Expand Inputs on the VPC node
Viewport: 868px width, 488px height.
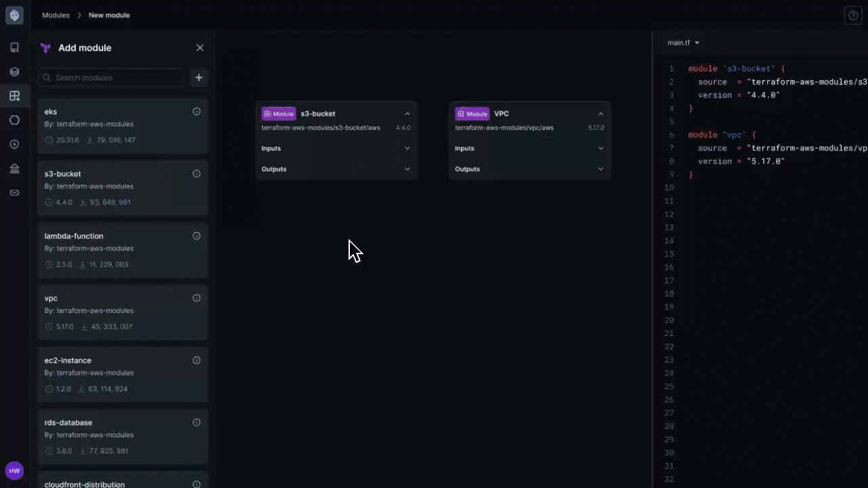(600, 148)
